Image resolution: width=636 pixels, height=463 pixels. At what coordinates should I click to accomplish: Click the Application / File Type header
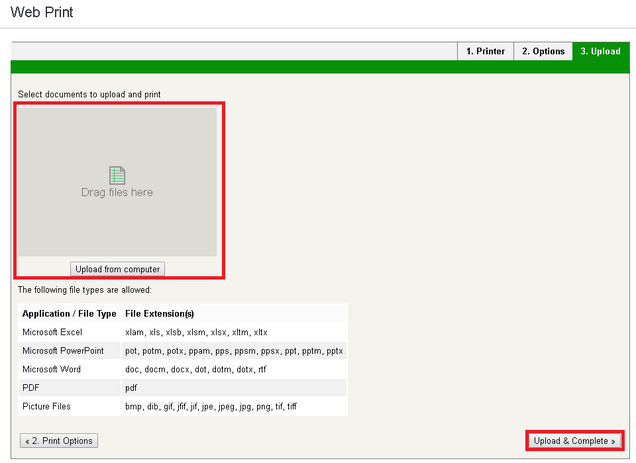coord(69,314)
